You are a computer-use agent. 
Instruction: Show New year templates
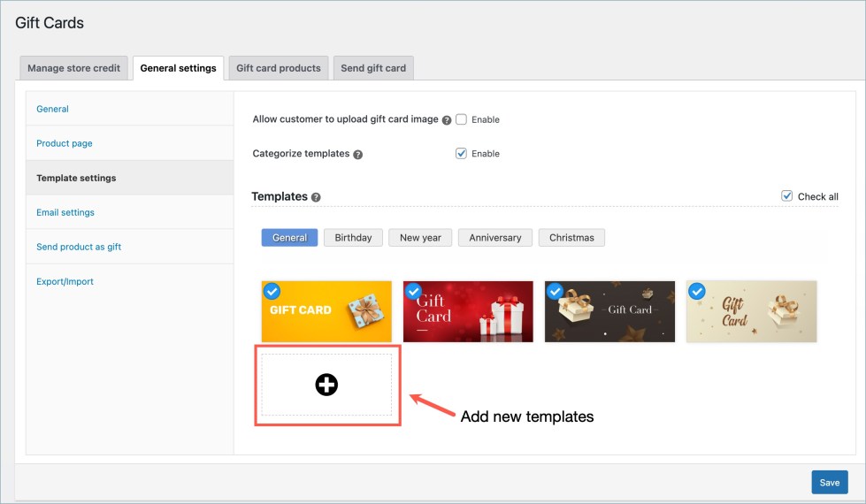pyautogui.click(x=420, y=237)
